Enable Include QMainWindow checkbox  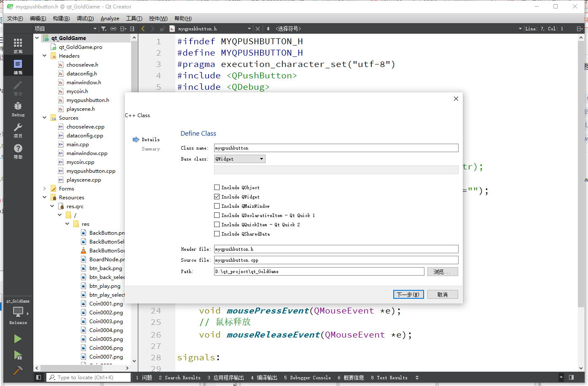click(217, 206)
